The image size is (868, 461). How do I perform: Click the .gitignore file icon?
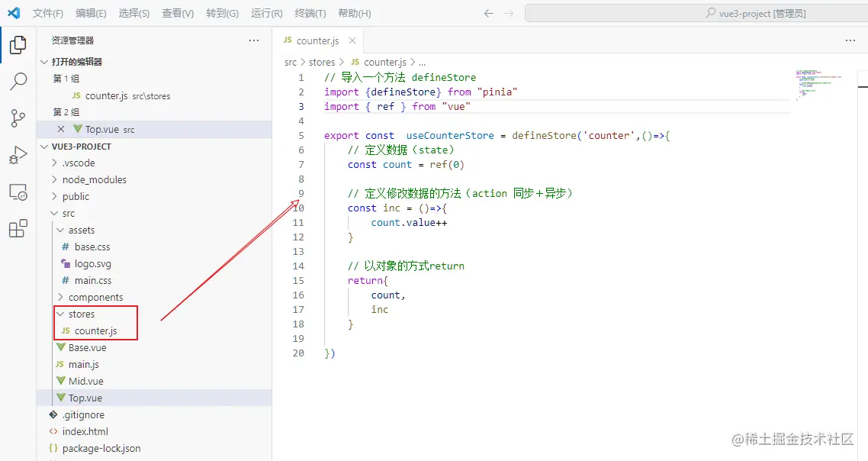(x=53, y=414)
